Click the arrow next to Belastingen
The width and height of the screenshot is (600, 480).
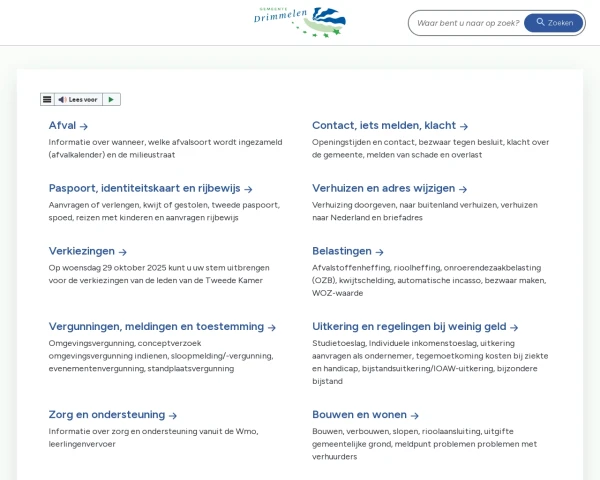379,252
